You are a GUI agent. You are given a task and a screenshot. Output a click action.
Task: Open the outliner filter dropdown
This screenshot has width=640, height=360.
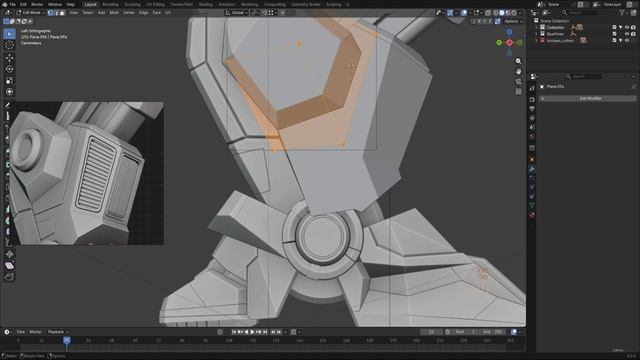tap(624, 13)
